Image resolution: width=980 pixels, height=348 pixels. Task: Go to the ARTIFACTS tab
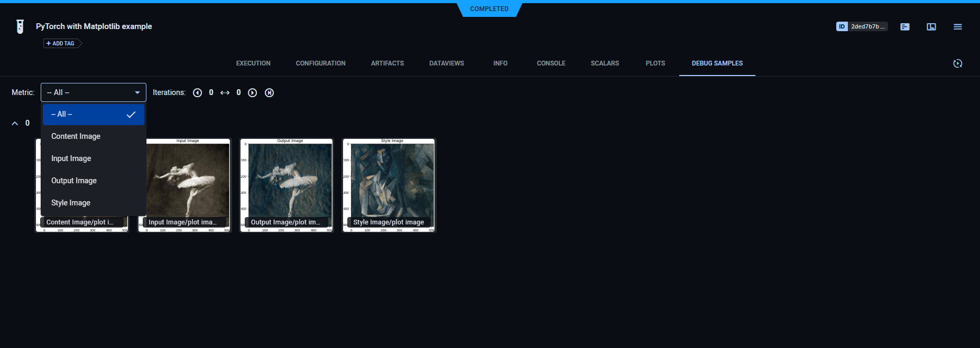tap(387, 63)
